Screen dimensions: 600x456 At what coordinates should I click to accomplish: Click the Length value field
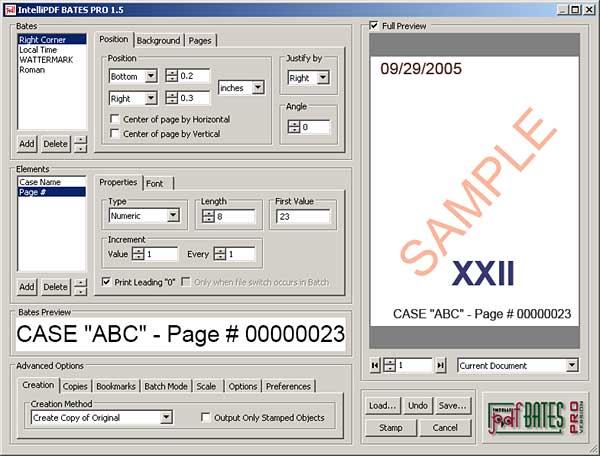[235, 217]
